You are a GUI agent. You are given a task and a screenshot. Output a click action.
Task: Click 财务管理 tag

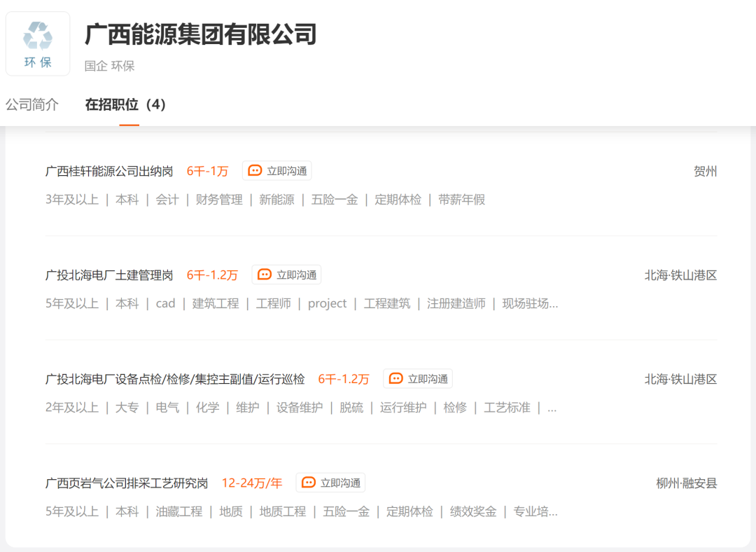pos(219,199)
